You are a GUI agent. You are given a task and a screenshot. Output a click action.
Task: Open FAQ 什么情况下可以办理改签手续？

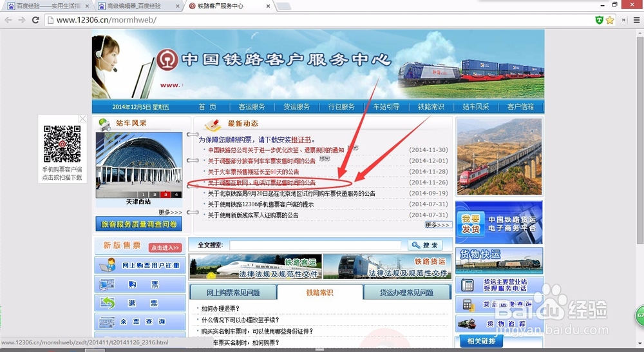tap(240, 320)
